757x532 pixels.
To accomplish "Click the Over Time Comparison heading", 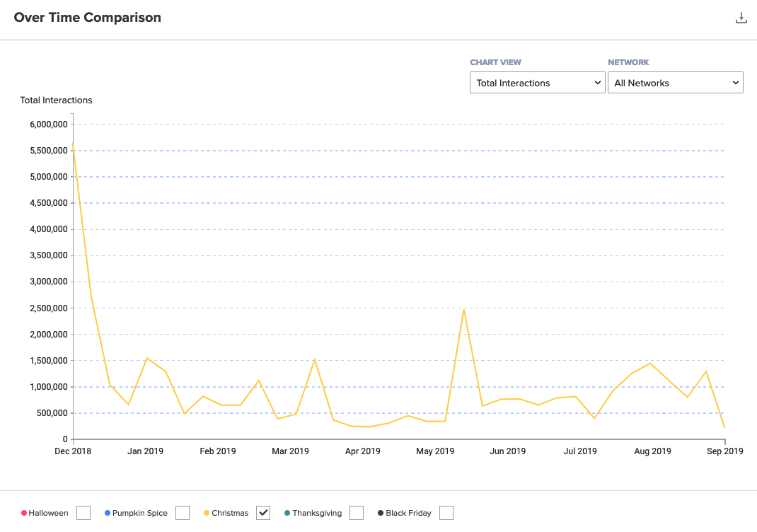I will [x=88, y=18].
